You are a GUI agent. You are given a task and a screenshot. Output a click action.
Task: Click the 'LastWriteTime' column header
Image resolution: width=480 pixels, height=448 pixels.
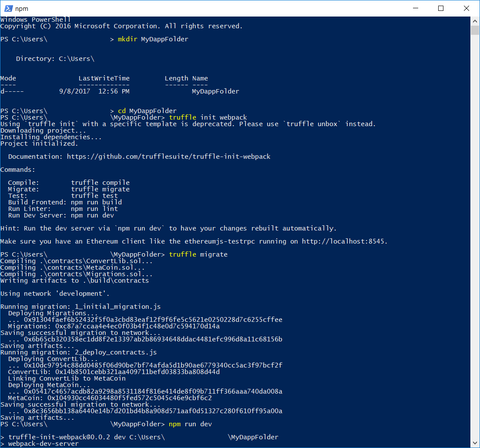104,78
